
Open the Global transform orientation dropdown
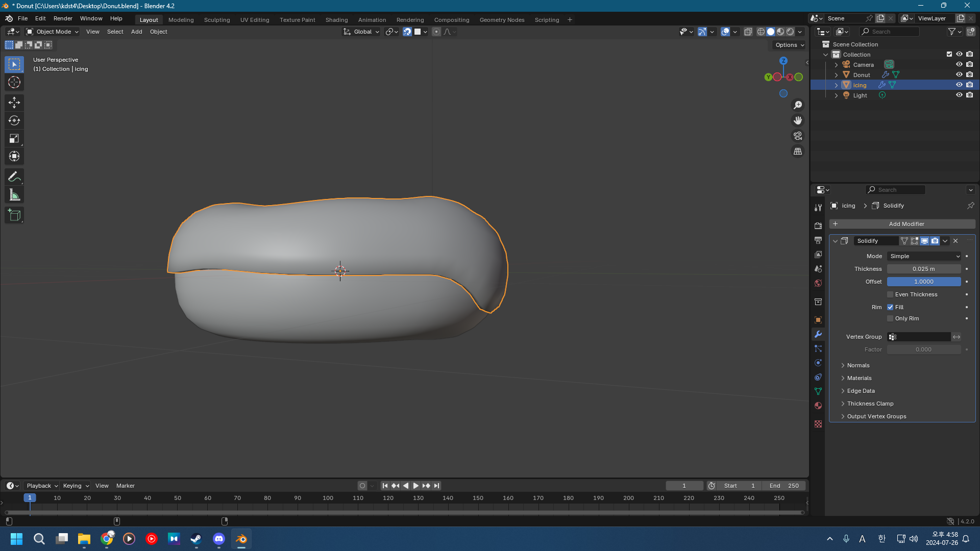pyautogui.click(x=361, y=32)
